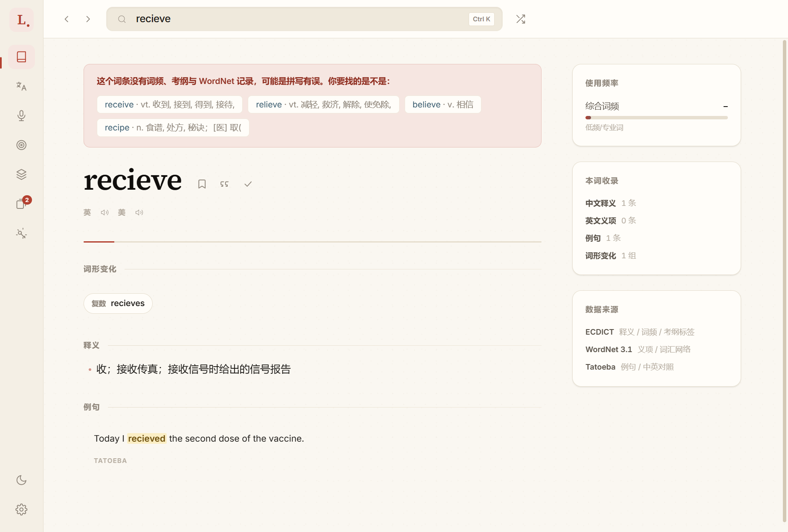Click 词形变化 entry in 本词收录 card
The image size is (788, 532).
611,256
